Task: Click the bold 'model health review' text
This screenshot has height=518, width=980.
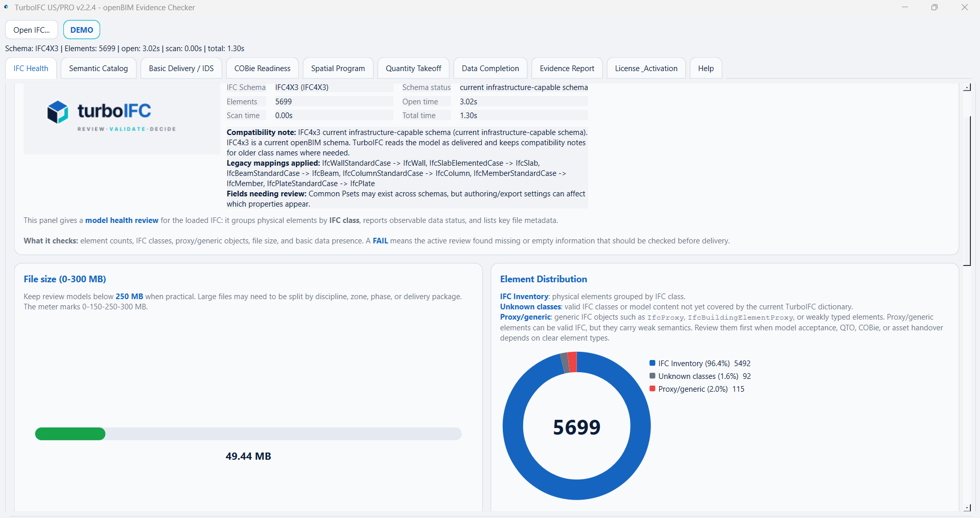Action: point(122,220)
